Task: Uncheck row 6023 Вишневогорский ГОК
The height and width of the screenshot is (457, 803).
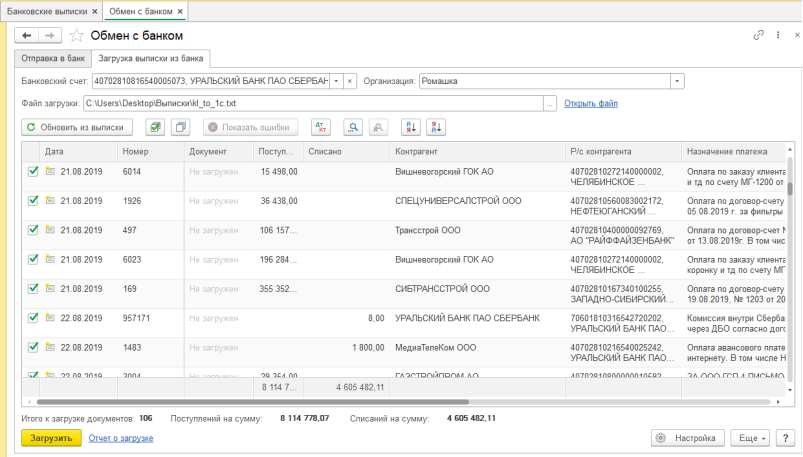Action: pos(33,259)
